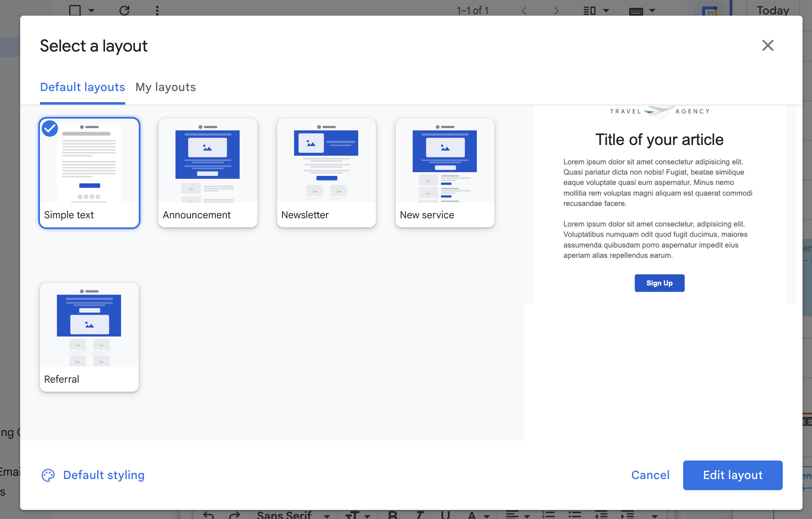The width and height of the screenshot is (812, 519).
Task: Click the redo icon in compose toolbar
Action: (235, 515)
